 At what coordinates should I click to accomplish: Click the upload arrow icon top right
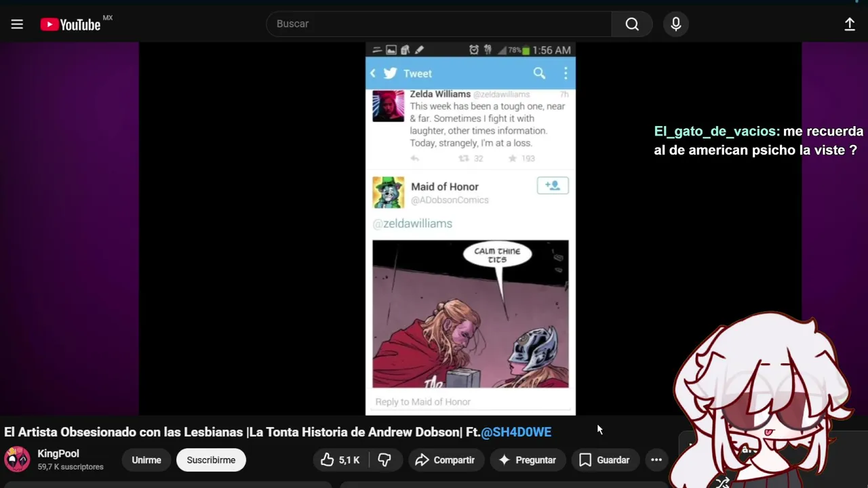(x=850, y=24)
